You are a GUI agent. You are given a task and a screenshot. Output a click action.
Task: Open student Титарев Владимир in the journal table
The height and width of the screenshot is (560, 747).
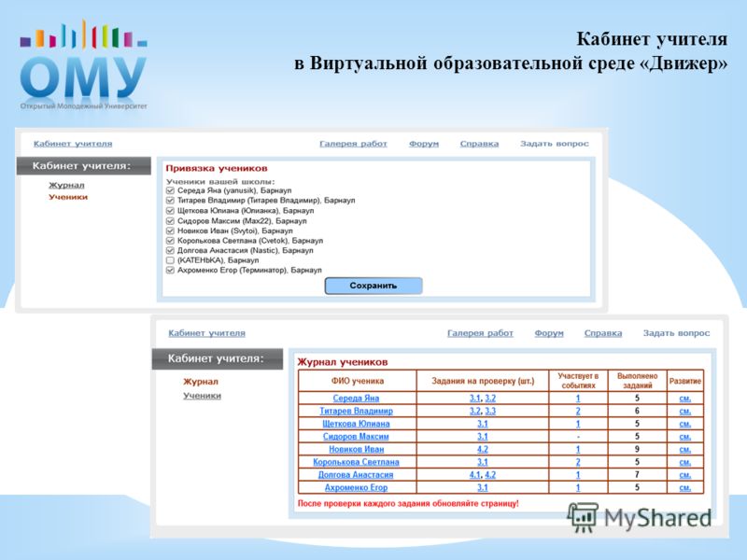point(356,411)
